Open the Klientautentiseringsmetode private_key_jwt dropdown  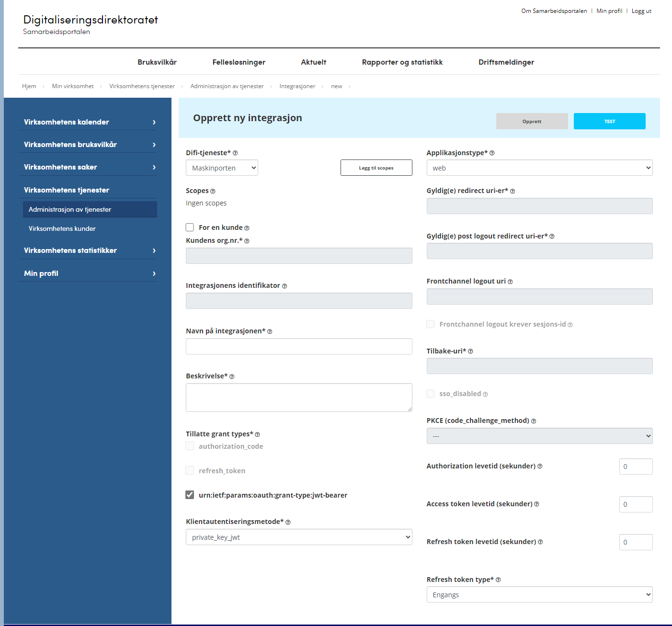click(299, 537)
